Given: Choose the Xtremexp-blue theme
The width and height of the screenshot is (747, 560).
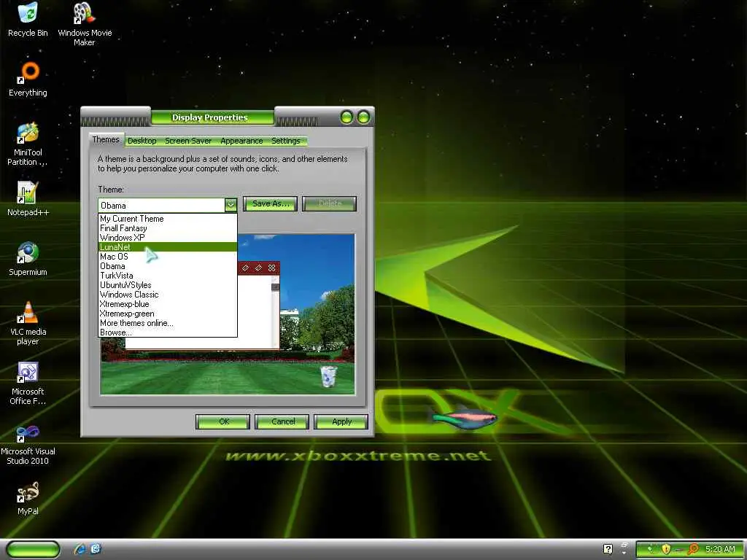Looking at the screenshot, I should tap(168, 304).
